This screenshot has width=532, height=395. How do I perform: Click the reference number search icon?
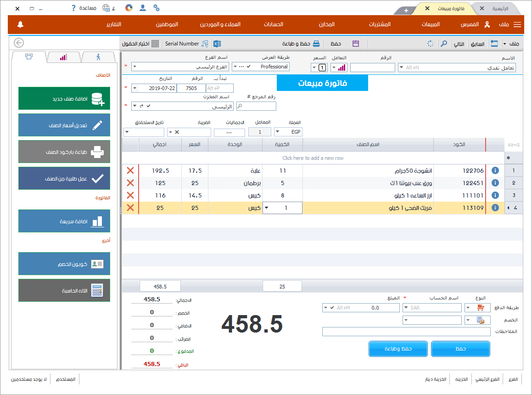tap(240, 106)
